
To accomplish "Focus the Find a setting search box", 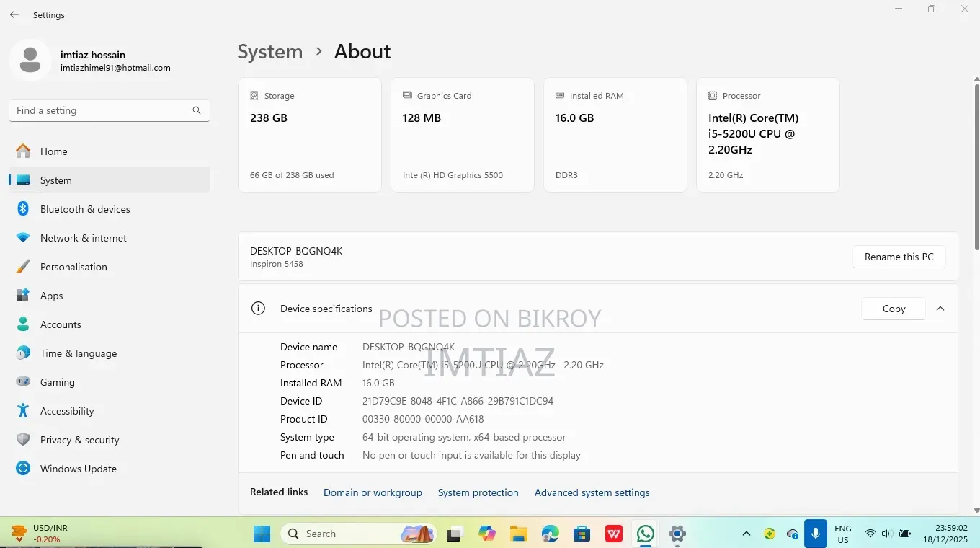I will tap(110, 110).
